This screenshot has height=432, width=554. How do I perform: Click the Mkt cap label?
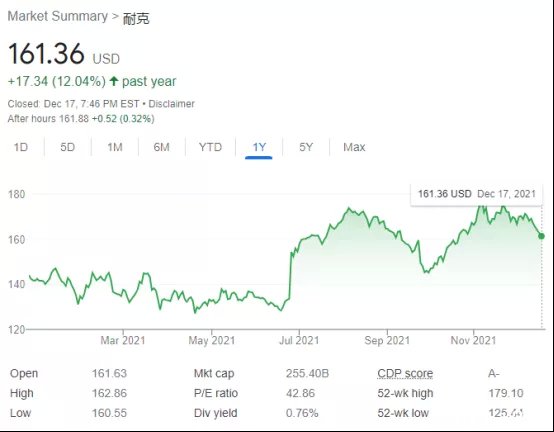(214, 373)
